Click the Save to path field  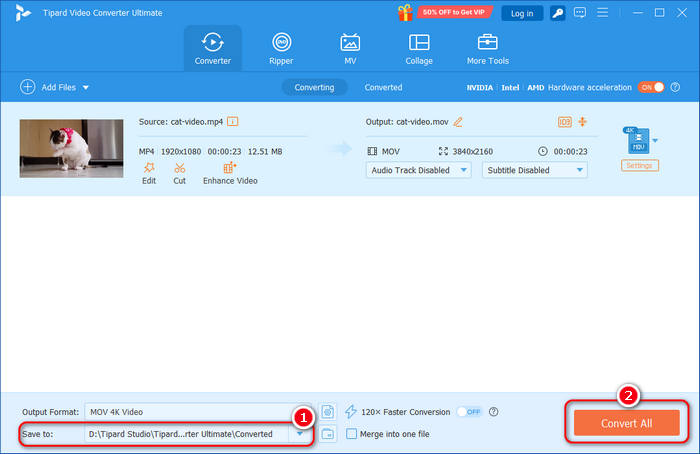pyautogui.click(x=187, y=434)
